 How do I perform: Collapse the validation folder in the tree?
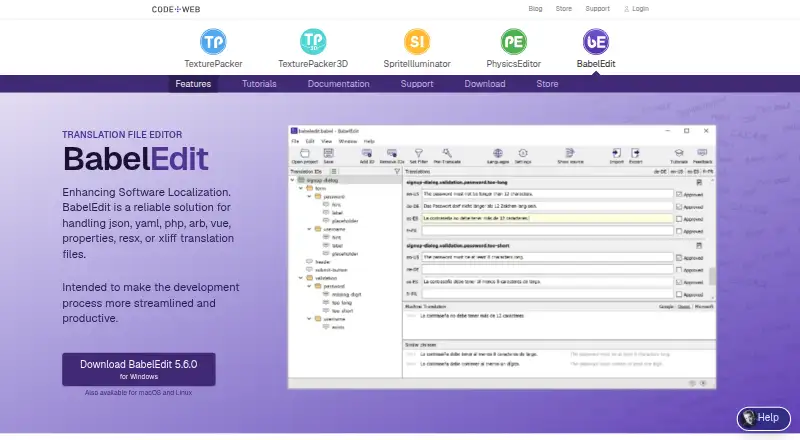tap(301, 278)
